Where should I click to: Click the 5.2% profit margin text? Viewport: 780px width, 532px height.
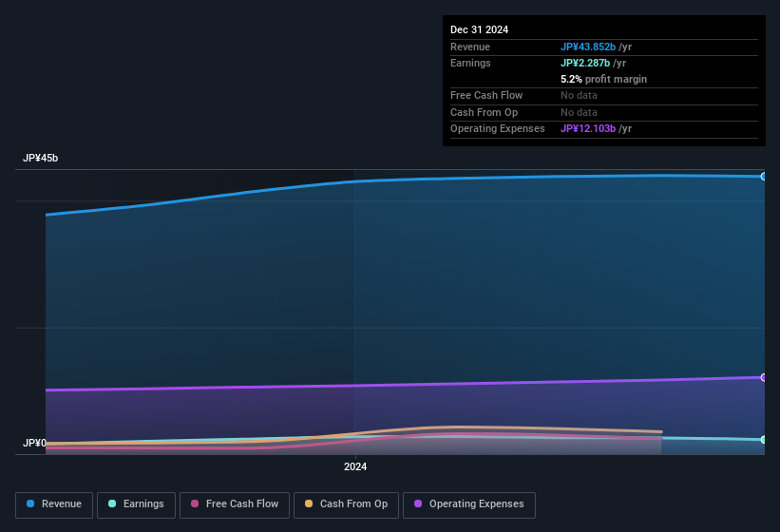[603, 79]
